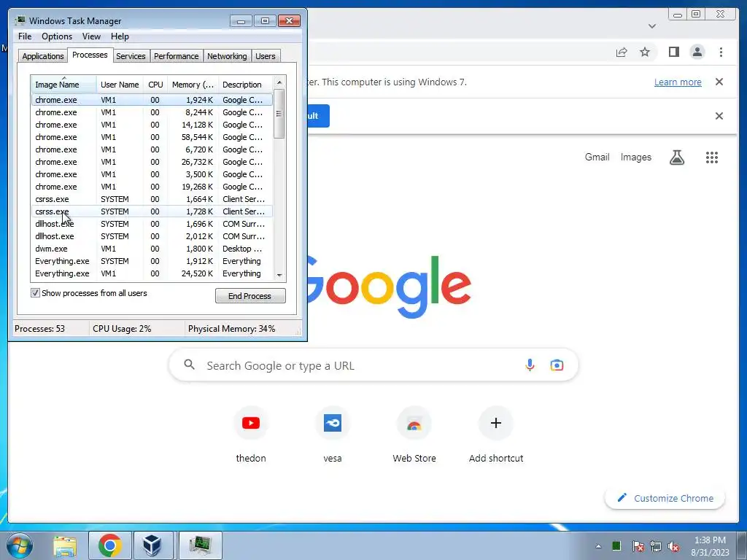Open Chrome side panel icon
747x560 pixels.
pos(673,52)
